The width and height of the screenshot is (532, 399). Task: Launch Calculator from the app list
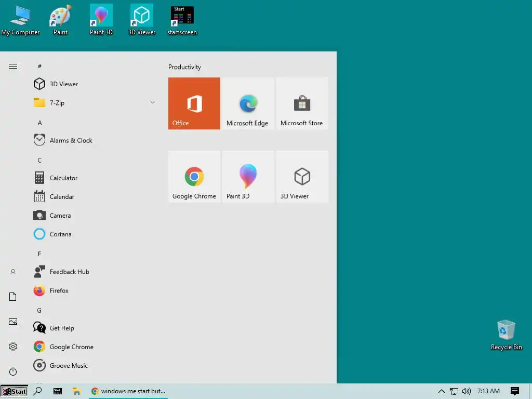coord(95,178)
